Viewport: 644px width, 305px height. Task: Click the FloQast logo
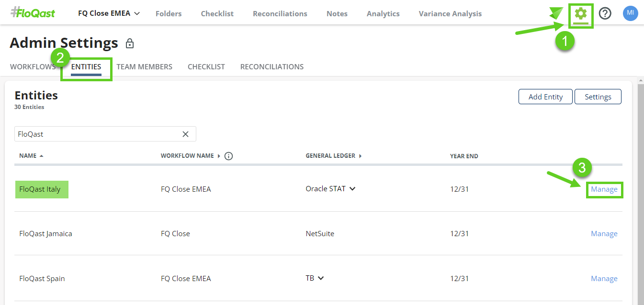pyautogui.click(x=33, y=13)
